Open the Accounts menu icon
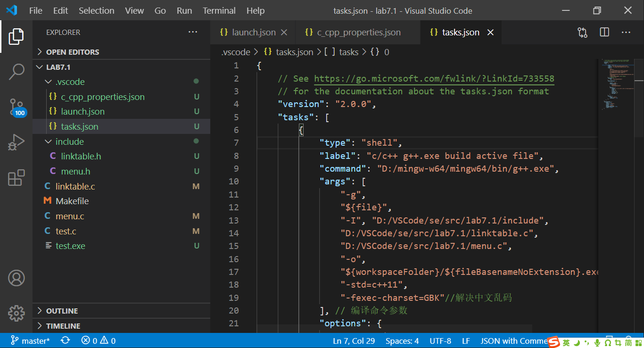The image size is (644, 348). [x=16, y=278]
